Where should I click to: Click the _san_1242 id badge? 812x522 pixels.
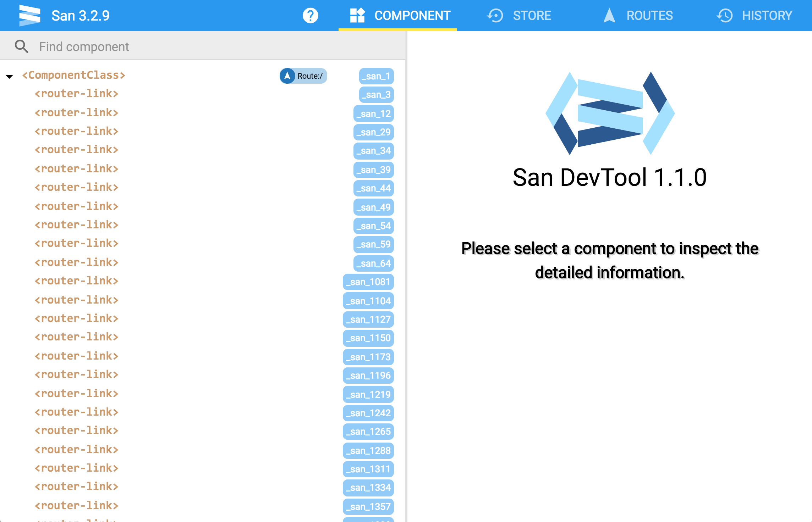coord(368,413)
